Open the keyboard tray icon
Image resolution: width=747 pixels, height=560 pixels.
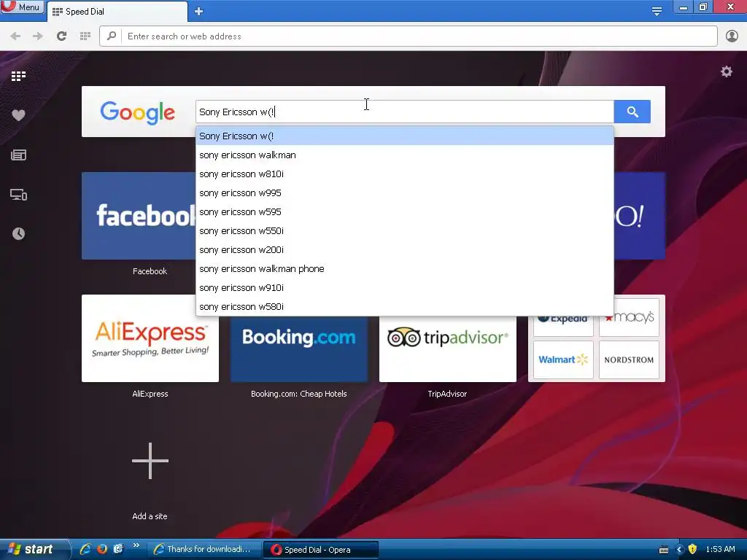click(x=663, y=550)
